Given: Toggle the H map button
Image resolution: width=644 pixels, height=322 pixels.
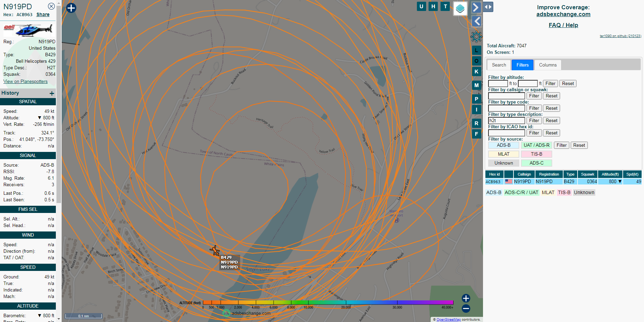Looking at the screenshot, I should (433, 6).
